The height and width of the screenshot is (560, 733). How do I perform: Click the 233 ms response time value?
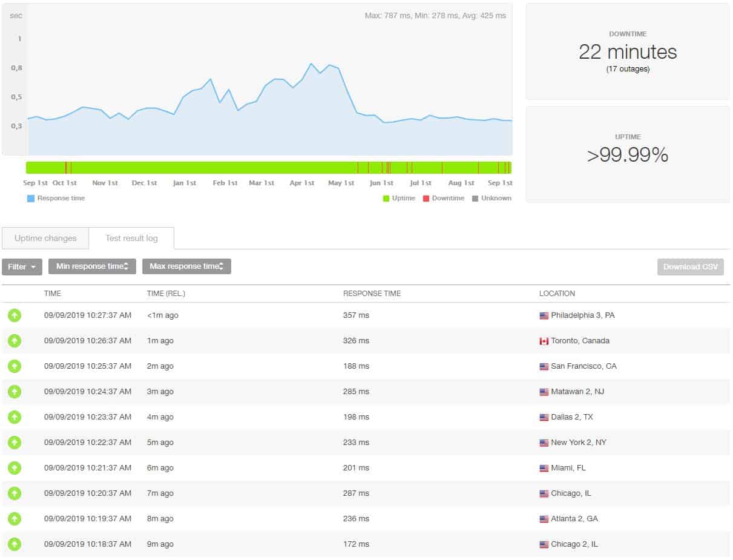click(356, 443)
